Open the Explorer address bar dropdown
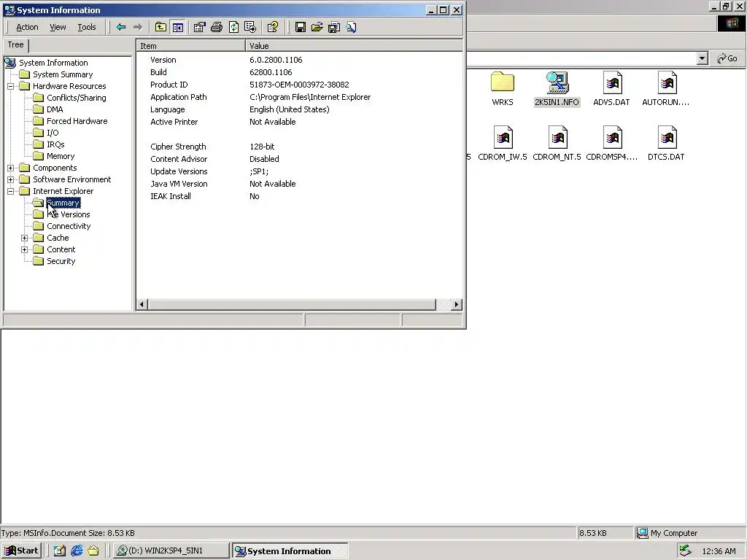This screenshot has height=560, width=747. point(702,58)
